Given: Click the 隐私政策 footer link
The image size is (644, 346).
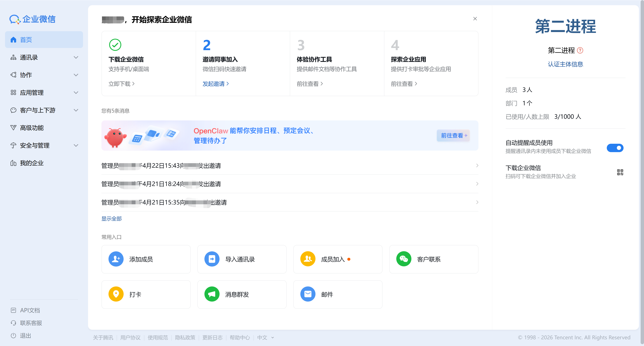Looking at the screenshot, I should click(x=185, y=337).
